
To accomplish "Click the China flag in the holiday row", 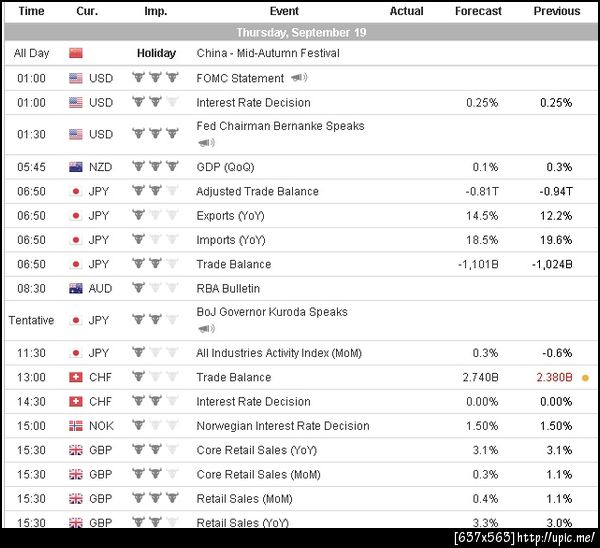I will [76, 53].
